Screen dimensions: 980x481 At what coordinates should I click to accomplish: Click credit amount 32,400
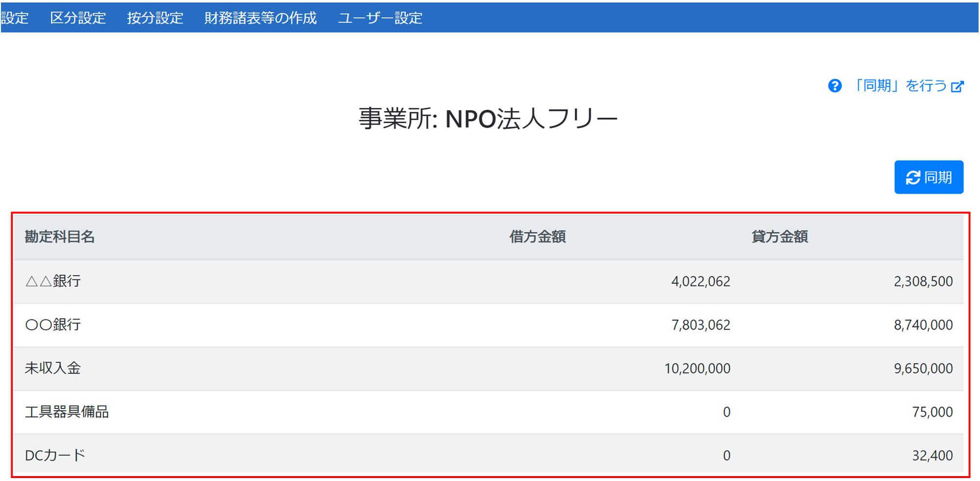click(x=932, y=456)
